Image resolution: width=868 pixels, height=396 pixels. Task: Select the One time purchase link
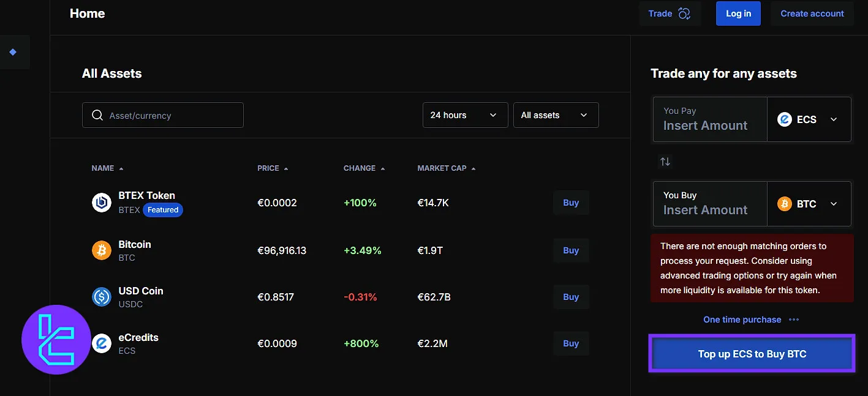click(x=742, y=319)
